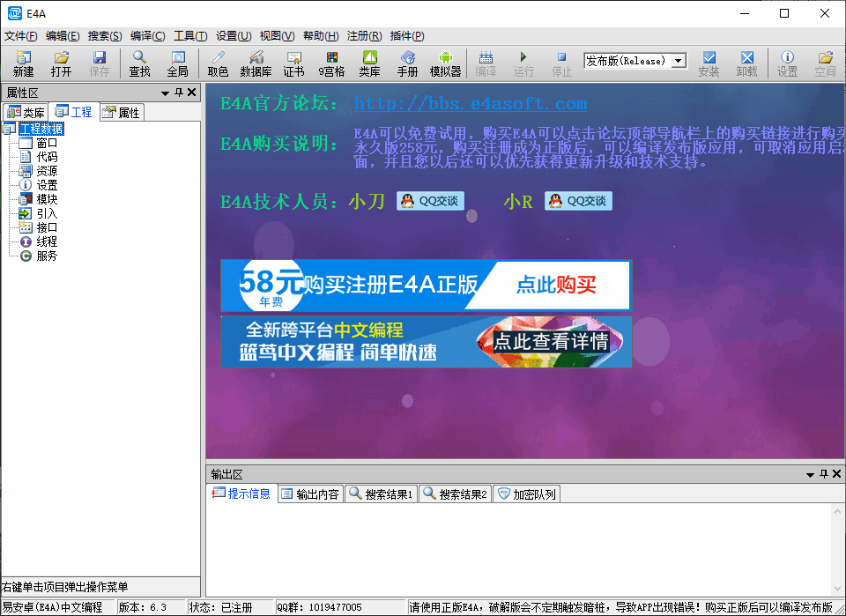846x616 pixels.
Task: Switch to the 属性 panel tab
Action: pyautogui.click(x=122, y=113)
